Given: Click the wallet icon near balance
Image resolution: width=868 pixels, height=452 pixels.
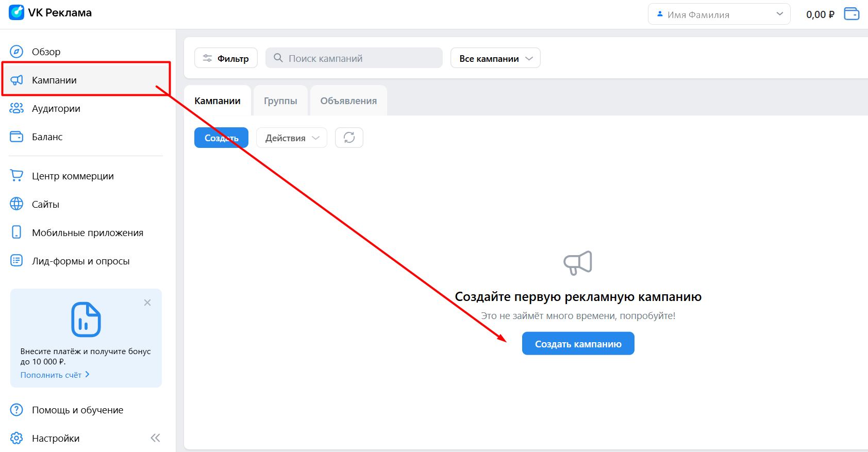Looking at the screenshot, I should click(x=852, y=14).
